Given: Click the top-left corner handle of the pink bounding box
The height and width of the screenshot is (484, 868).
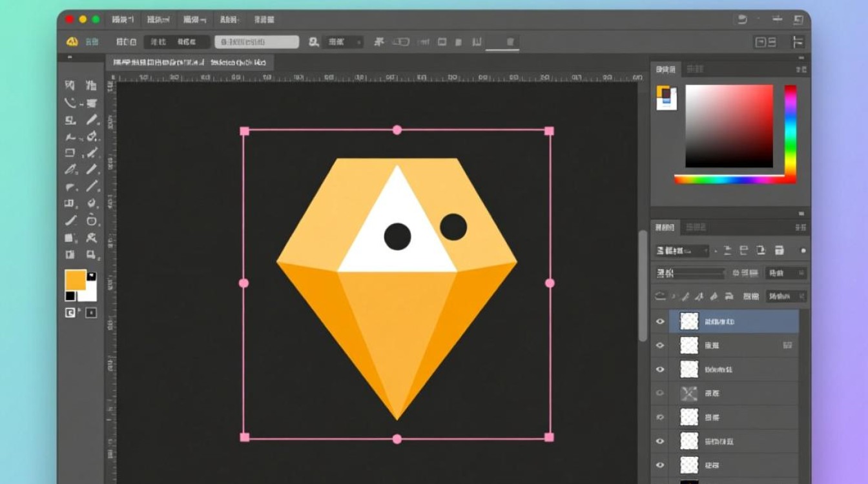Looking at the screenshot, I should click(x=244, y=131).
